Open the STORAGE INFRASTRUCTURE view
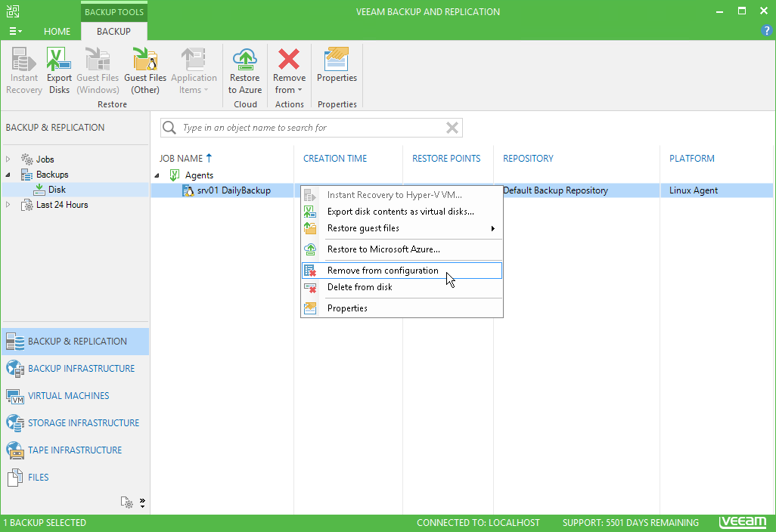This screenshot has width=776, height=532. [x=75, y=422]
